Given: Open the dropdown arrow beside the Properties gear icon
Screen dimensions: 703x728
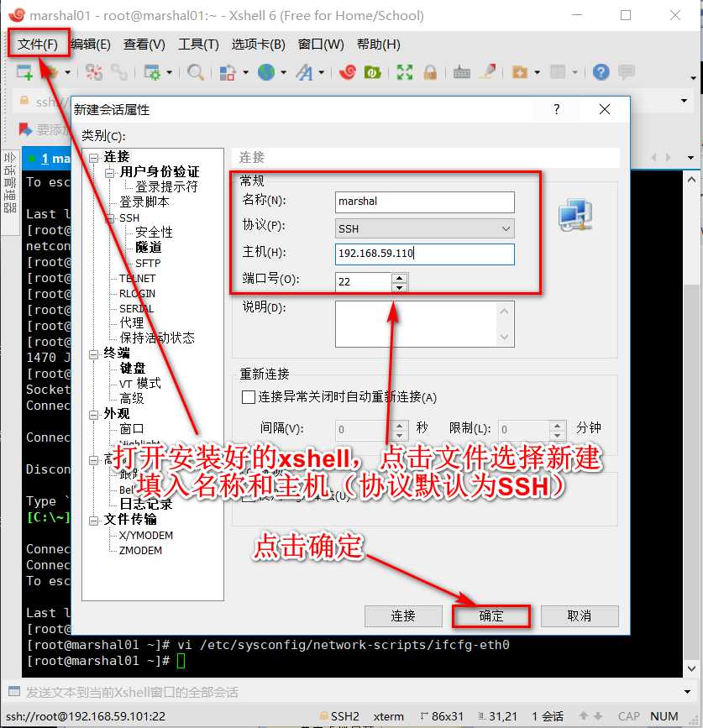Looking at the screenshot, I should point(170,72).
